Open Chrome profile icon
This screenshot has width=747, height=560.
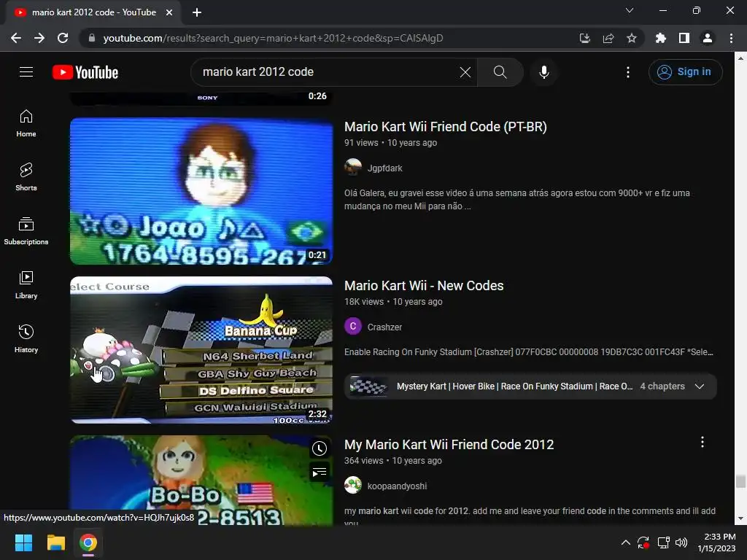708,38
